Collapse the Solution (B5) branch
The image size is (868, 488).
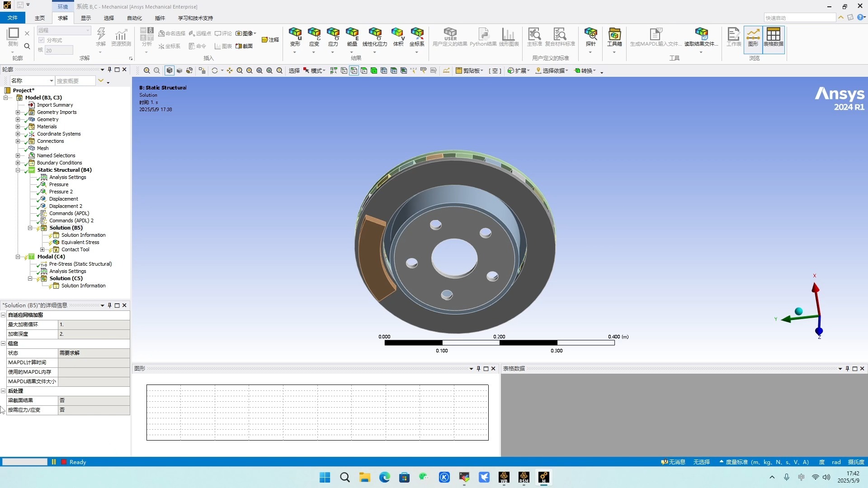click(x=30, y=228)
